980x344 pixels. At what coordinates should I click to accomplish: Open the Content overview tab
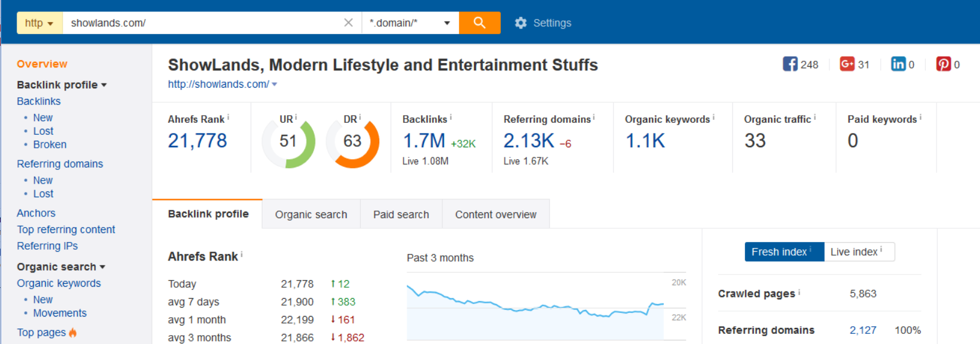click(x=496, y=215)
